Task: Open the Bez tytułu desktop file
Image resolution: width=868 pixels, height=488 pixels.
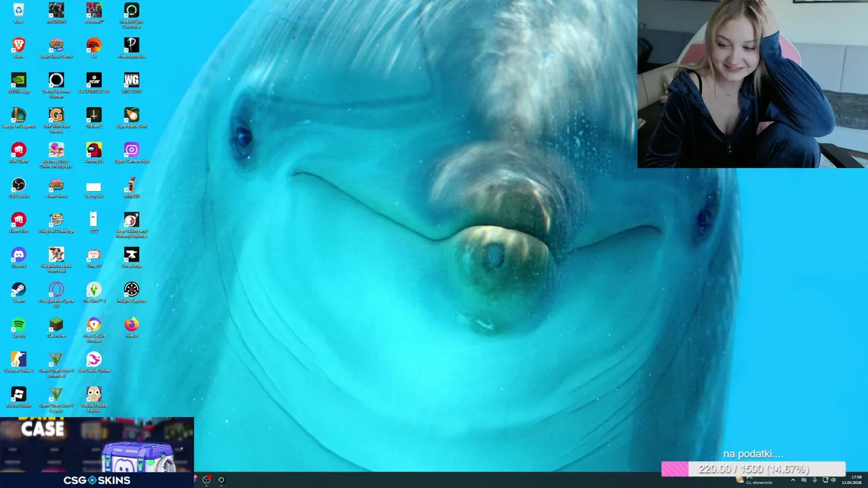Action: 94,190
